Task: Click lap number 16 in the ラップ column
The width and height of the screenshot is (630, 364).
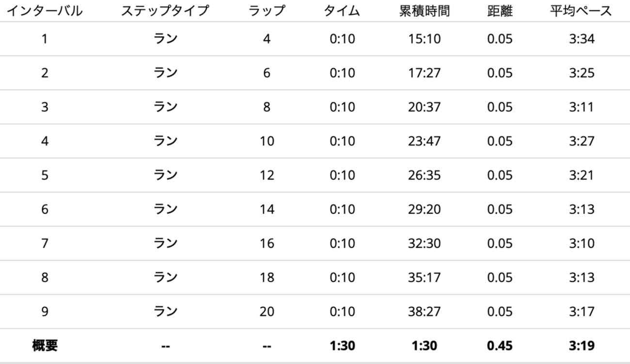Action: (x=267, y=243)
